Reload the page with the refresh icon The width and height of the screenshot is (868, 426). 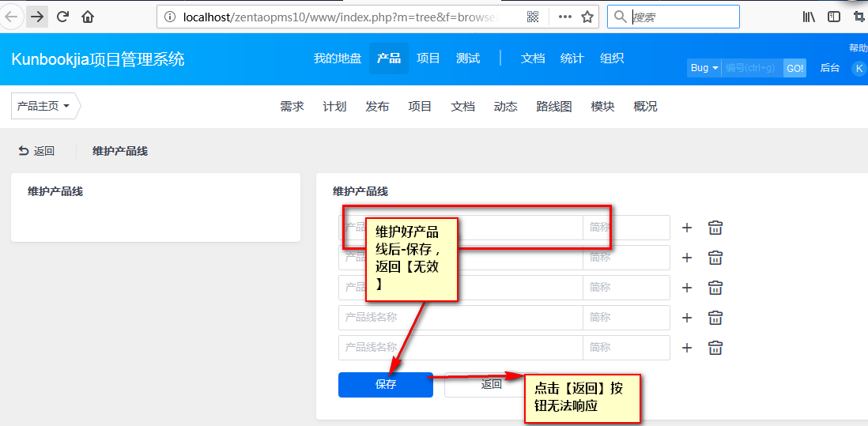click(62, 17)
